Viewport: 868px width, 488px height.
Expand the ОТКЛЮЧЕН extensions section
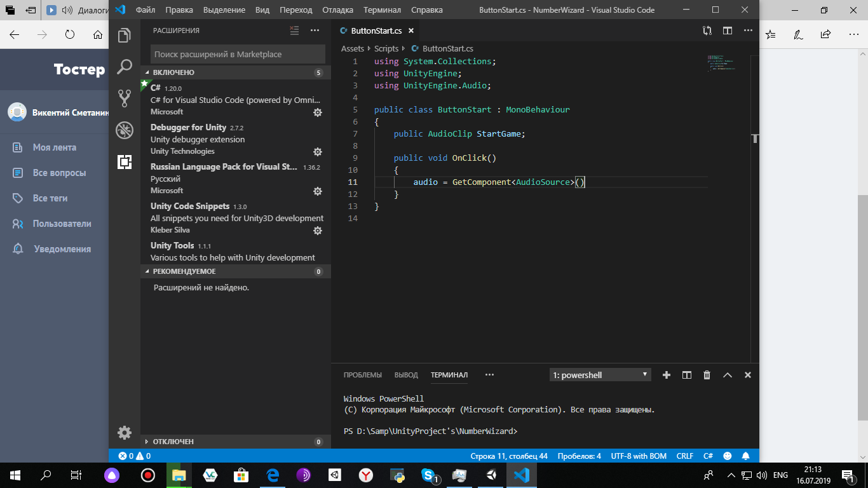[x=235, y=442]
